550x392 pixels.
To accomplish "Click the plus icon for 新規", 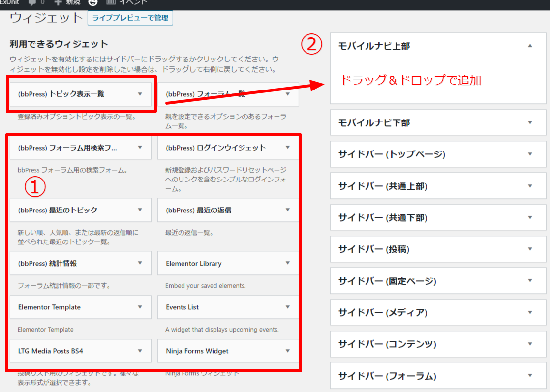I will click(59, 2).
